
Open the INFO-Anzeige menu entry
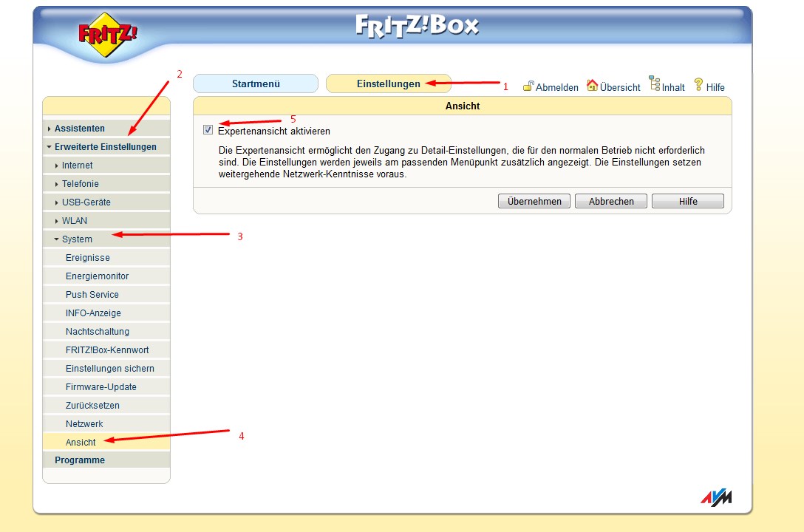106,313
